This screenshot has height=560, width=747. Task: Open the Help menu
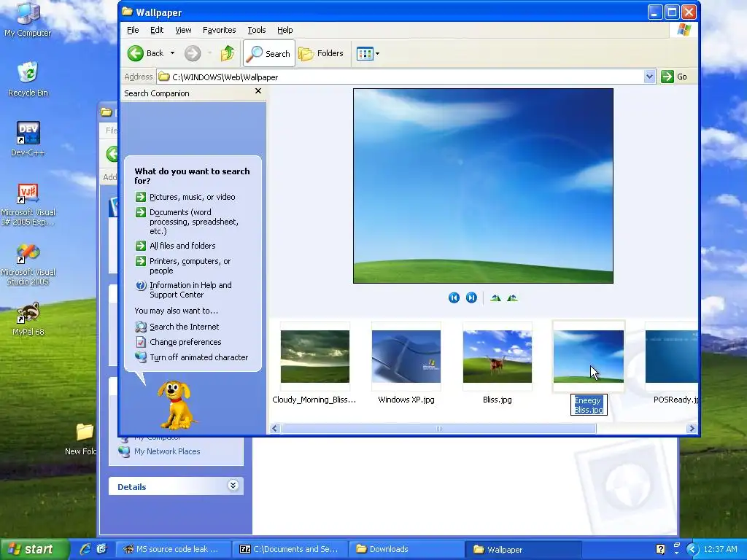[285, 30]
